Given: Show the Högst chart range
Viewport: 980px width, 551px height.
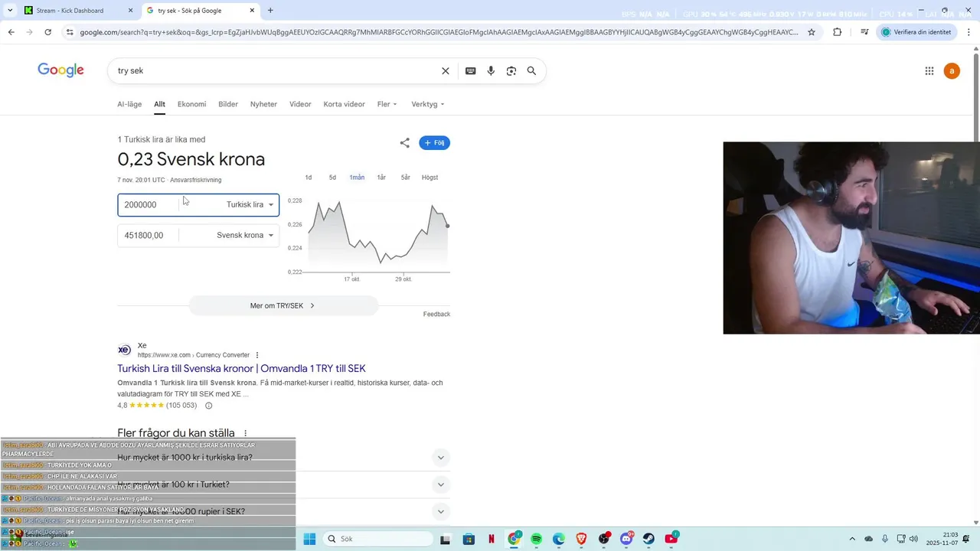Looking at the screenshot, I should click(430, 178).
